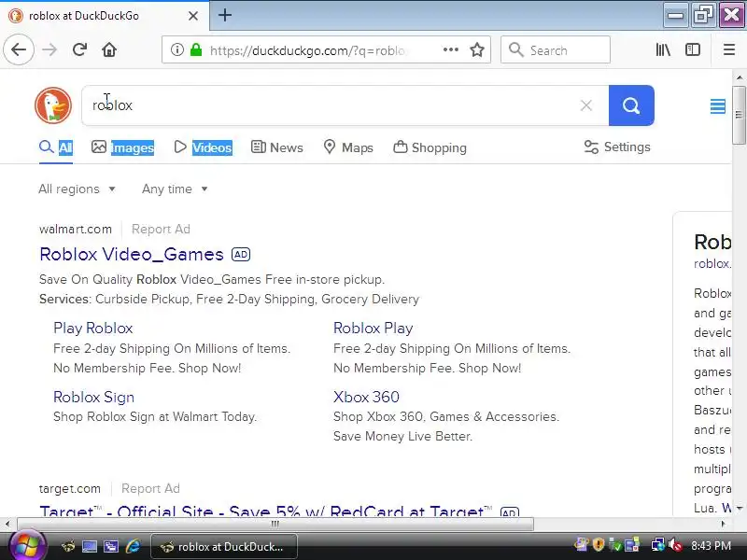Expand the All regions filter
Image resolution: width=747 pixels, height=560 pixels.
click(77, 189)
